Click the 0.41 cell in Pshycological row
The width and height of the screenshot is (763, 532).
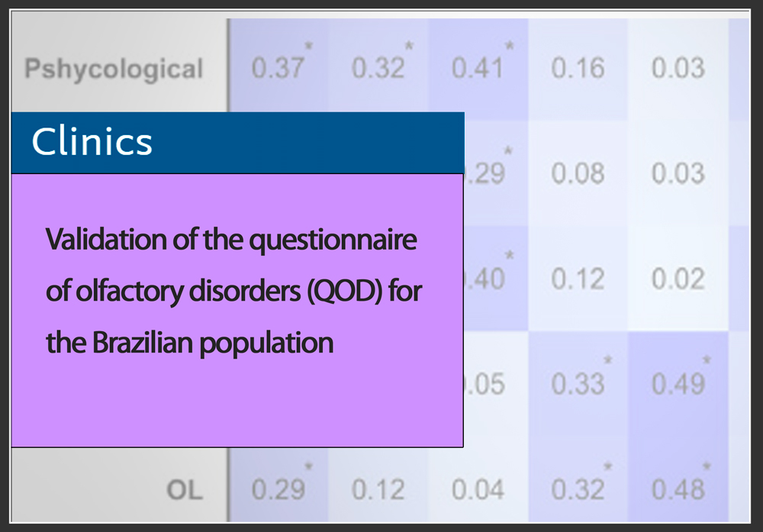click(x=478, y=69)
